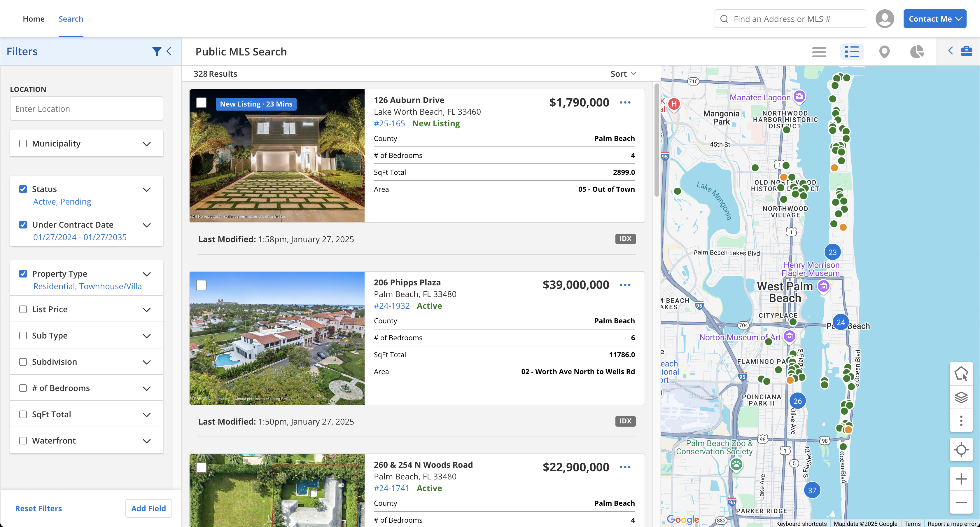Enable the Subdivision filter checkbox
Image resolution: width=980 pixels, height=527 pixels.
pos(23,362)
